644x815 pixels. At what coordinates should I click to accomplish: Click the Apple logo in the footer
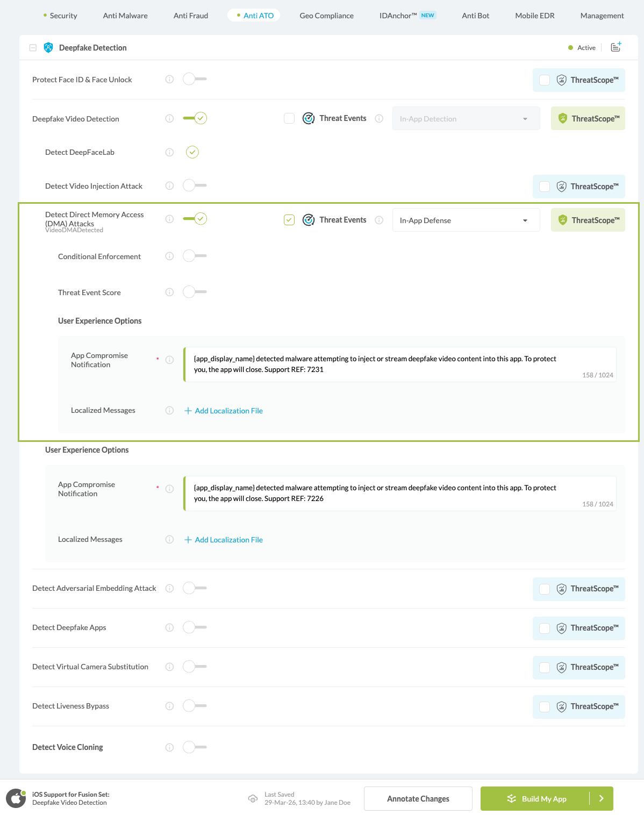16,798
